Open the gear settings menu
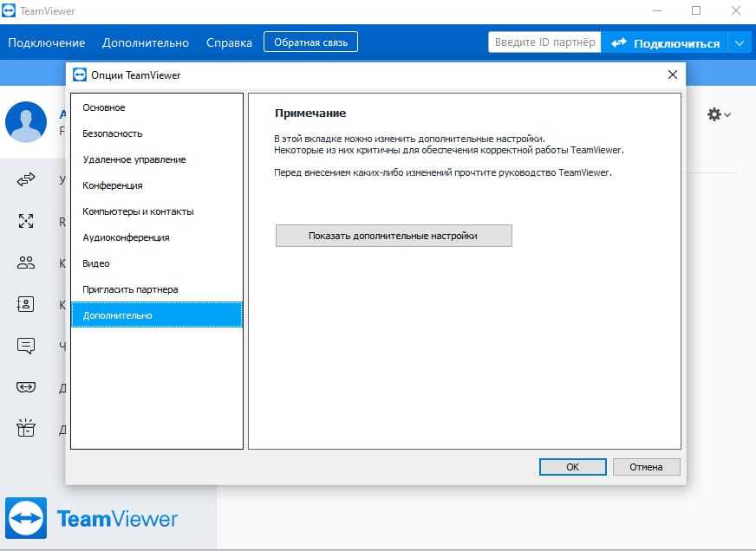The width and height of the screenshot is (756, 551). [x=719, y=114]
